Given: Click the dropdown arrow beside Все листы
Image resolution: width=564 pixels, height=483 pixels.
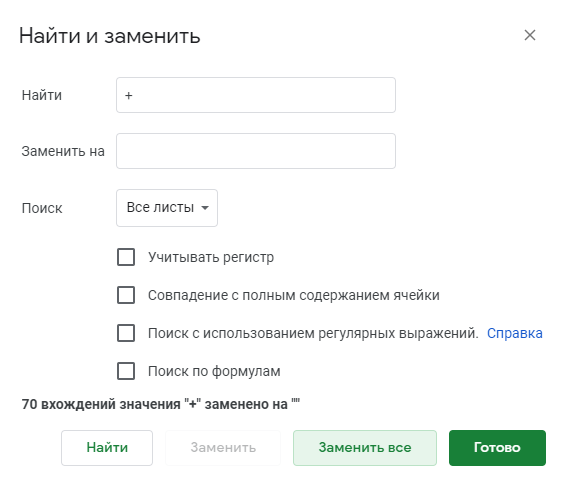Looking at the screenshot, I should point(205,208).
